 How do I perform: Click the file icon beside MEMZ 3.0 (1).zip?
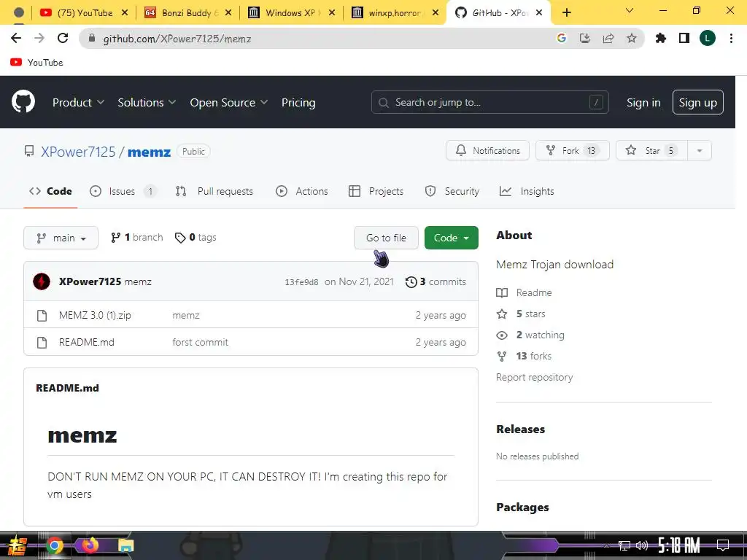pos(42,316)
